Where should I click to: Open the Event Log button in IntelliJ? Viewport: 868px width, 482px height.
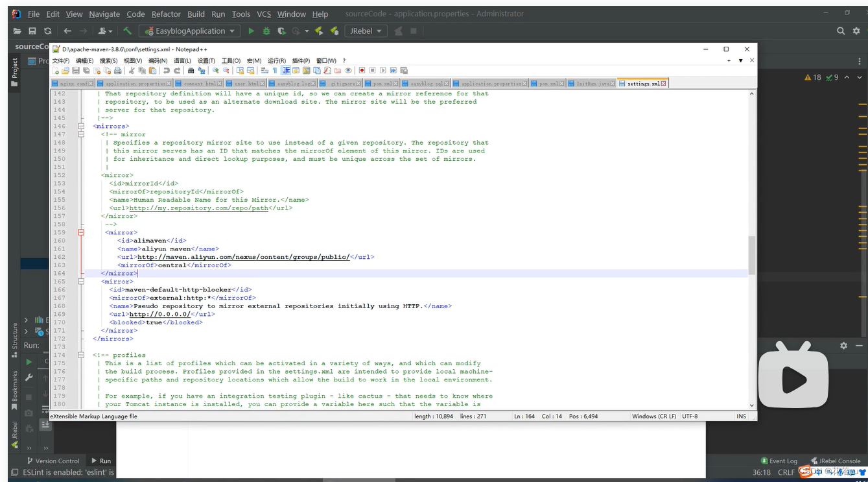[x=779, y=461]
